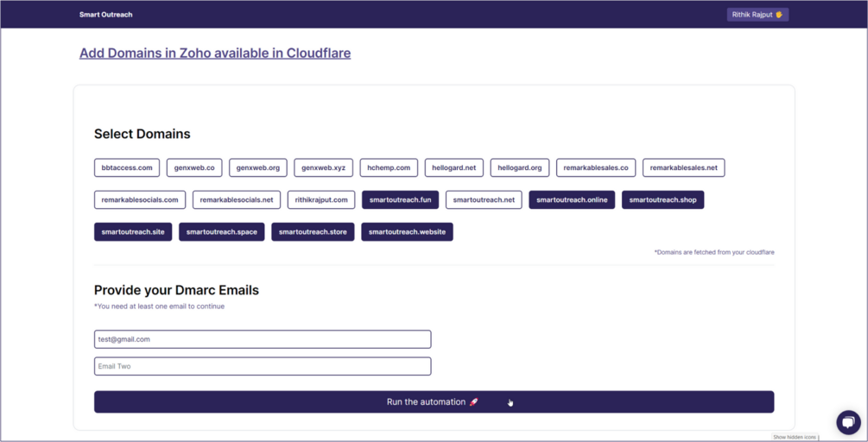
Task: Select the hchemp.com domain
Action: [x=389, y=167]
